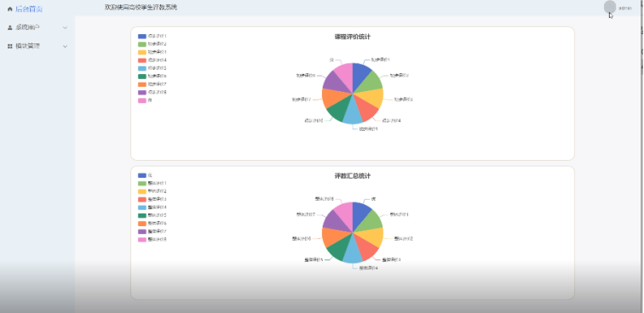The image size is (644, 313).
Task: Toggle the dark green legend item in 课程评价统计
Action: pos(152,77)
